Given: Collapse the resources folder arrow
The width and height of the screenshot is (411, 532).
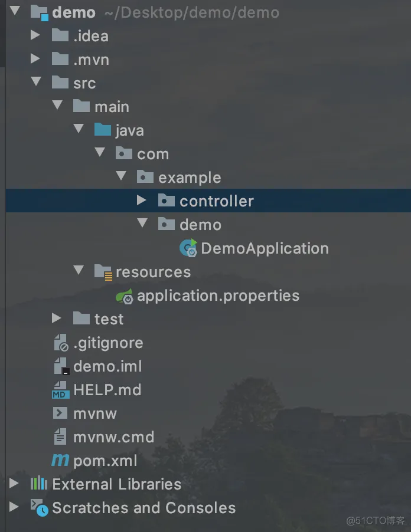Looking at the screenshot, I should (x=78, y=272).
